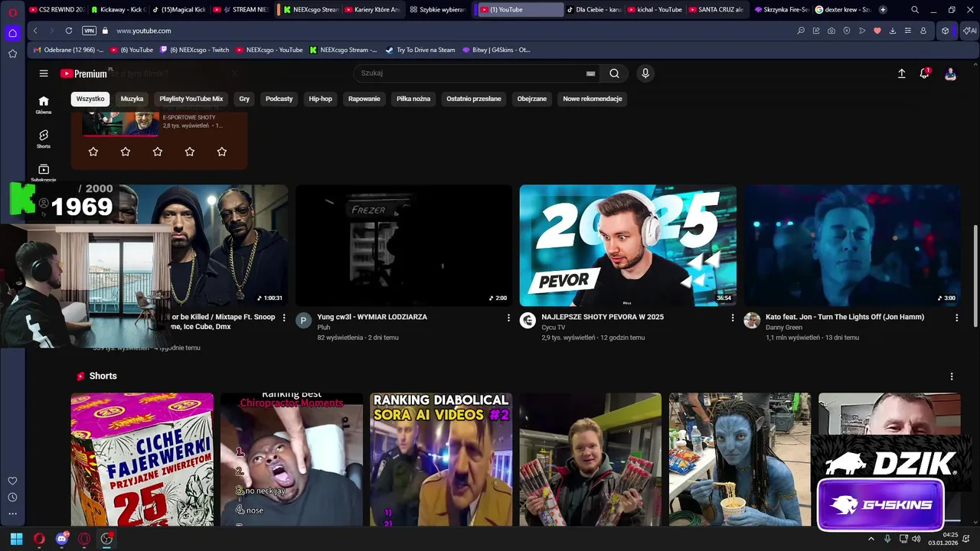Start voice search with the microphone icon
The width and height of the screenshot is (980, 551).
[645, 73]
